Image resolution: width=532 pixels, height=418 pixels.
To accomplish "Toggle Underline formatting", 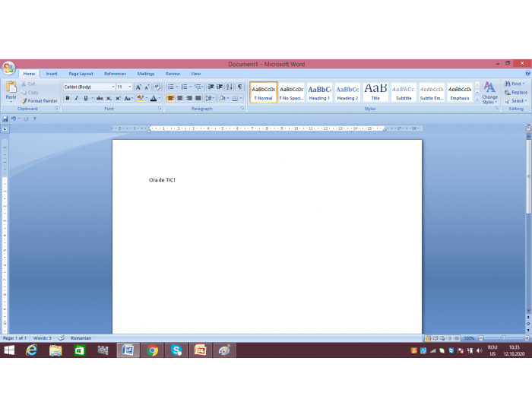I will (x=86, y=98).
